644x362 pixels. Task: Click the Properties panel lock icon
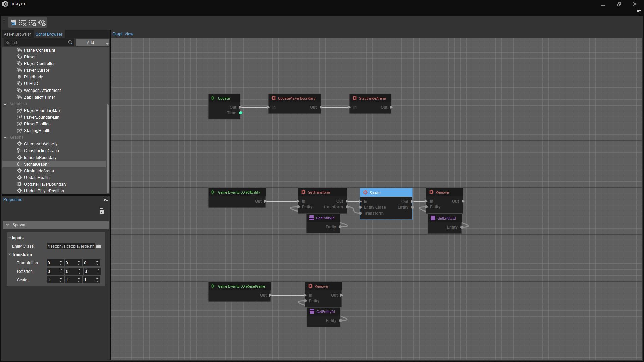point(102,211)
